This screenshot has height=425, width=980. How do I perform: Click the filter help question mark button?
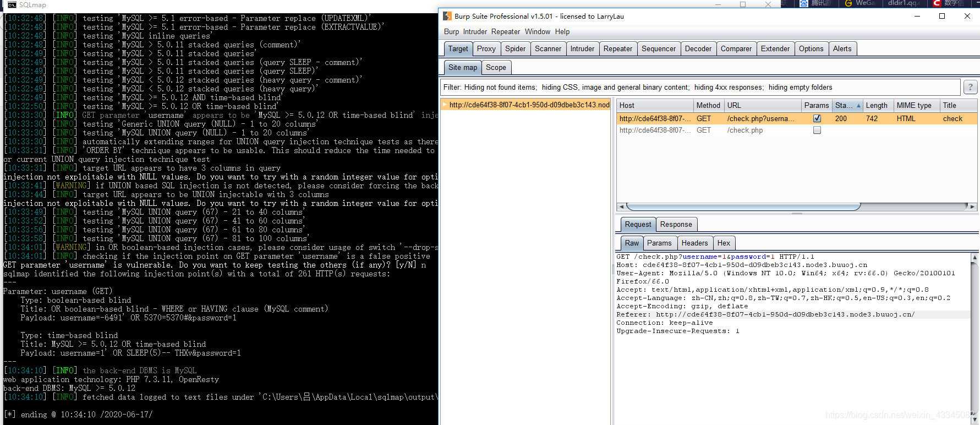tap(970, 87)
